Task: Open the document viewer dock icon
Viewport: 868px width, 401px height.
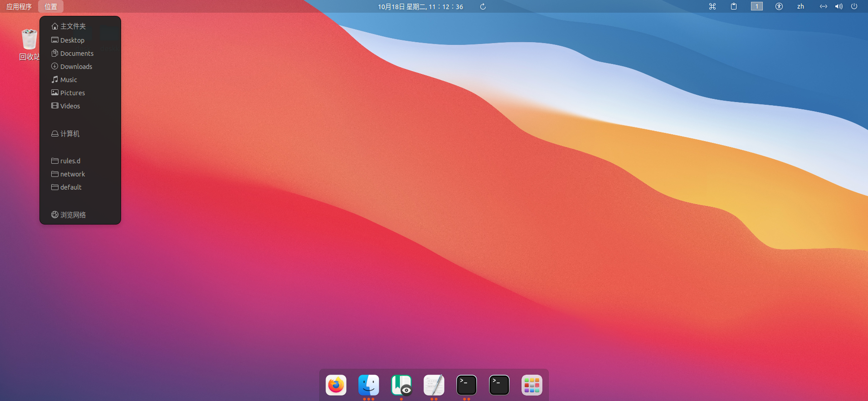Action: click(x=401, y=385)
